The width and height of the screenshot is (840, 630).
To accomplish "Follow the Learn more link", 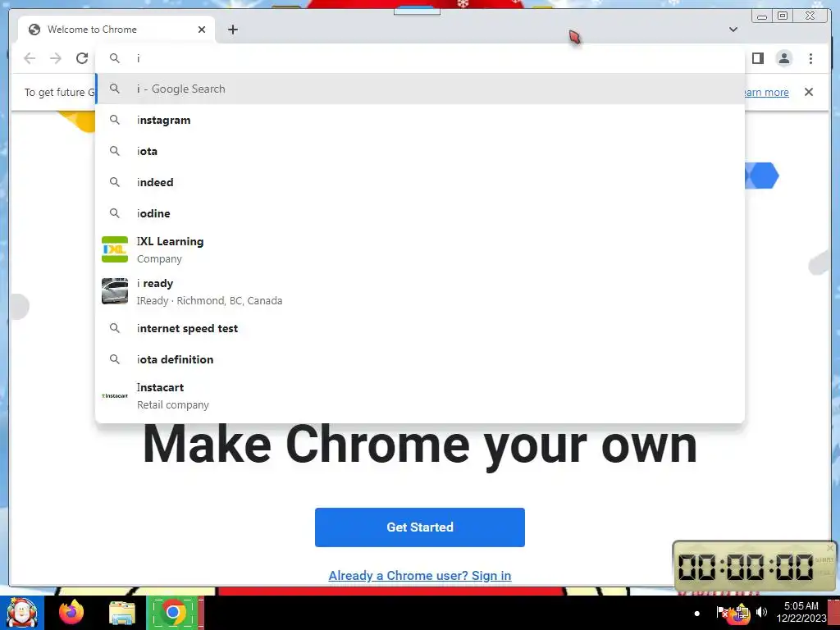I will click(x=767, y=92).
